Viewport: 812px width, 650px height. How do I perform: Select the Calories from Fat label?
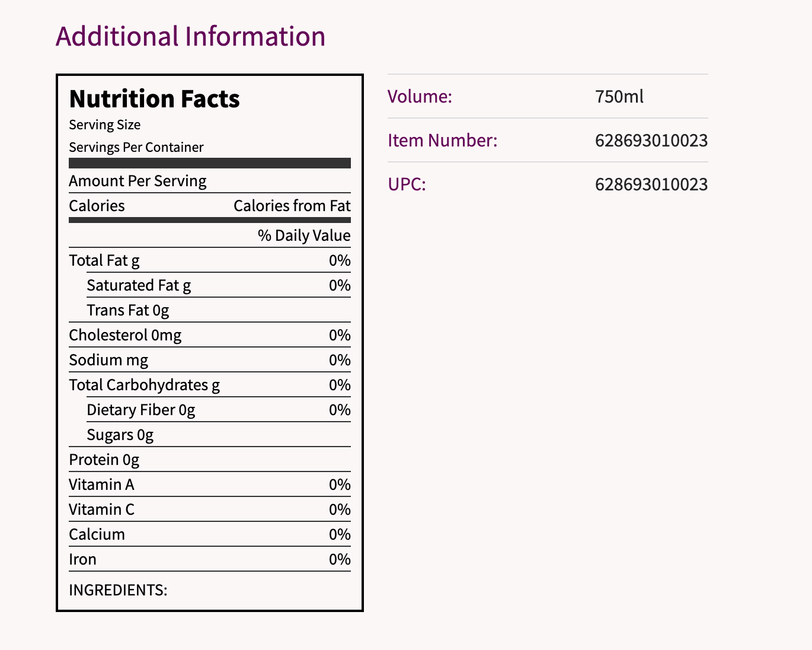click(x=292, y=206)
